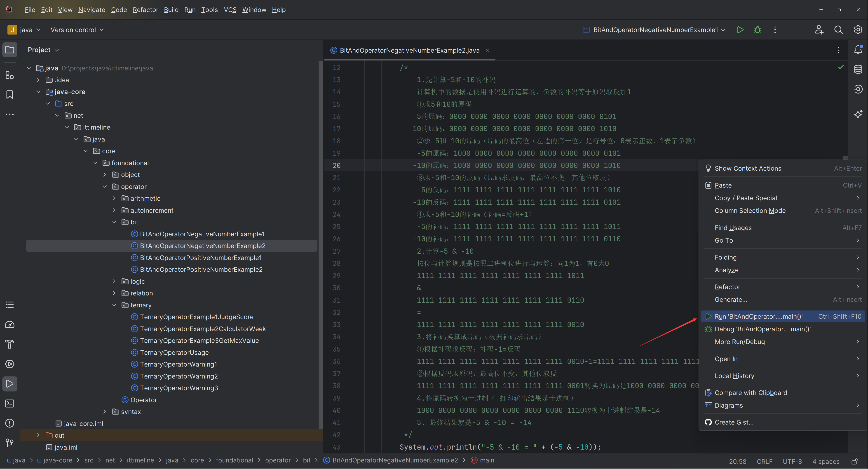The width and height of the screenshot is (868, 469).
Task: Open the Problems tool window icon
Action: [x=10, y=423]
